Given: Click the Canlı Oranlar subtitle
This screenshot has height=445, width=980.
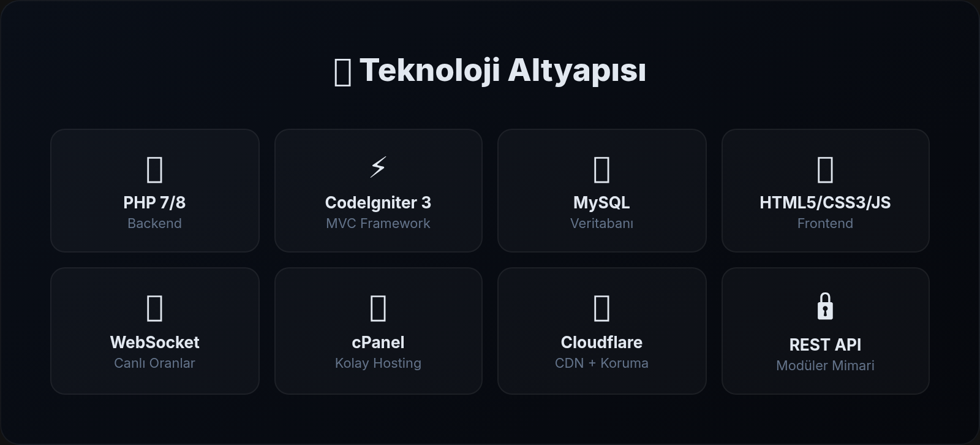Looking at the screenshot, I should pyautogui.click(x=154, y=363).
